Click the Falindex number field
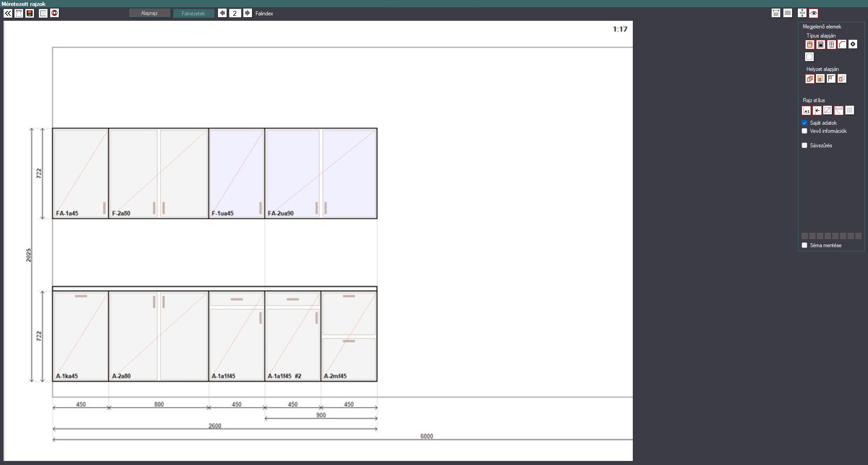This screenshot has width=868, height=465. coord(235,13)
